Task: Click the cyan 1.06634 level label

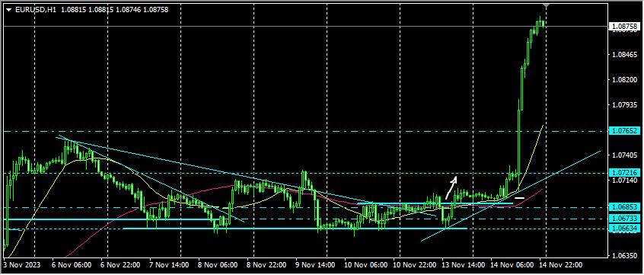Action: (625, 228)
